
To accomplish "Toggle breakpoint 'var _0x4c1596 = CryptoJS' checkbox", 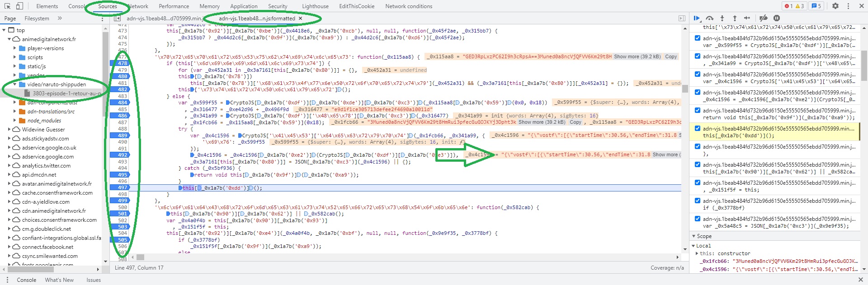I will [x=698, y=74].
